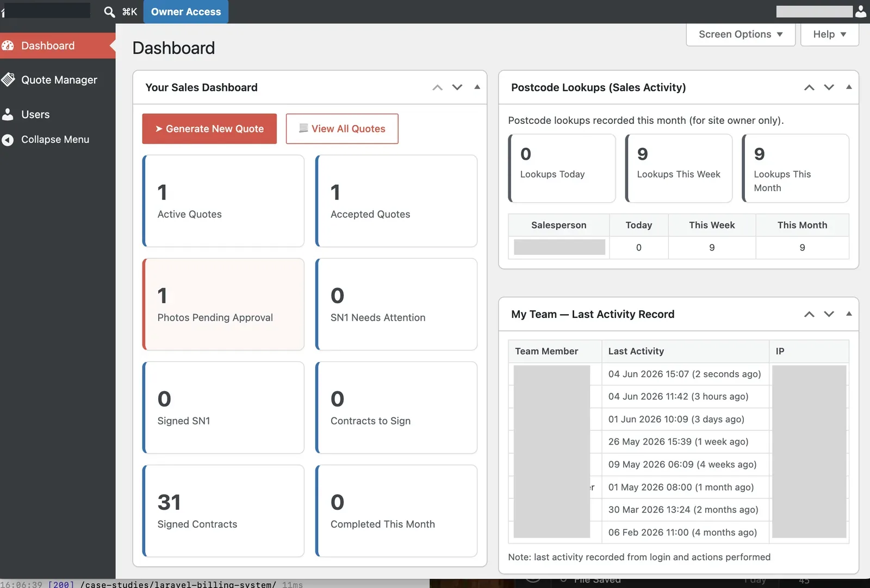
Task: Click the Lookups This Week stat box
Action: click(679, 168)
